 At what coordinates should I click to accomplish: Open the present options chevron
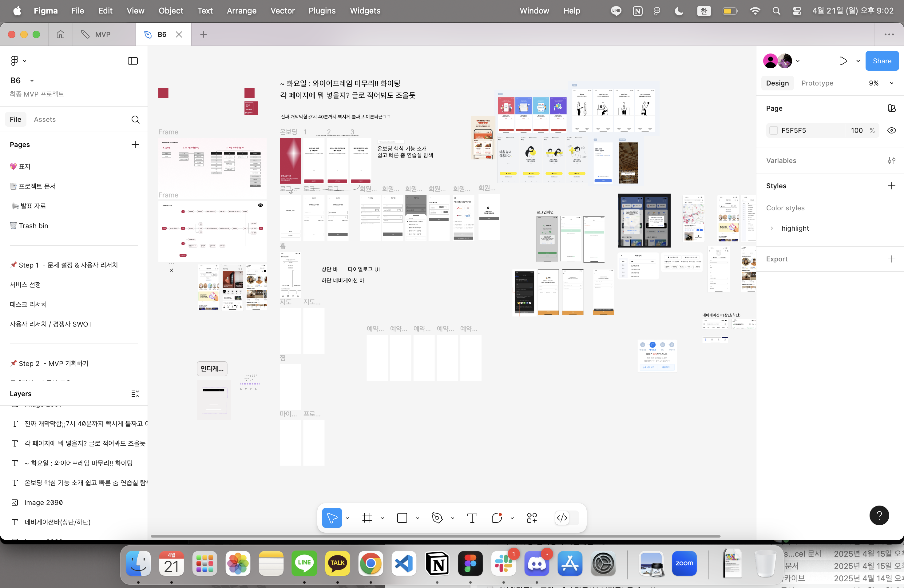858,61
